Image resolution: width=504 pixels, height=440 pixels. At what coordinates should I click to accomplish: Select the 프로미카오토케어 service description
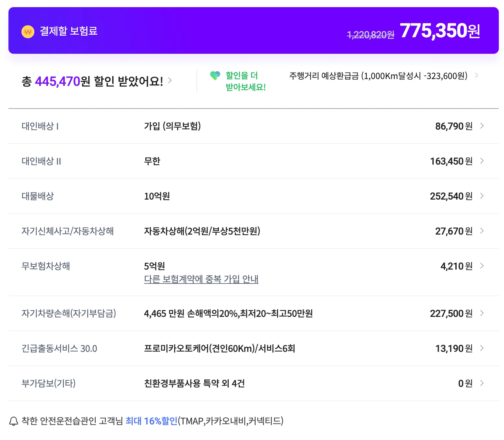(221, 349)
